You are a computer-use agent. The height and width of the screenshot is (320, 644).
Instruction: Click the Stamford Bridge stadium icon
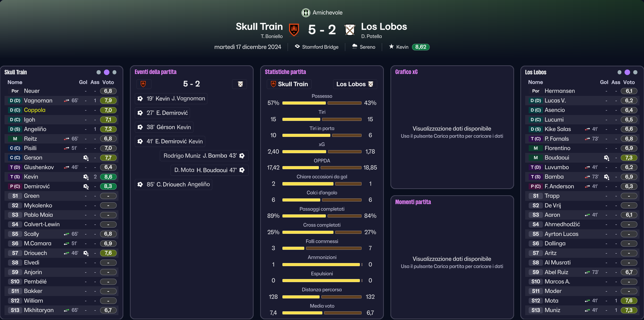click(297, 46)
